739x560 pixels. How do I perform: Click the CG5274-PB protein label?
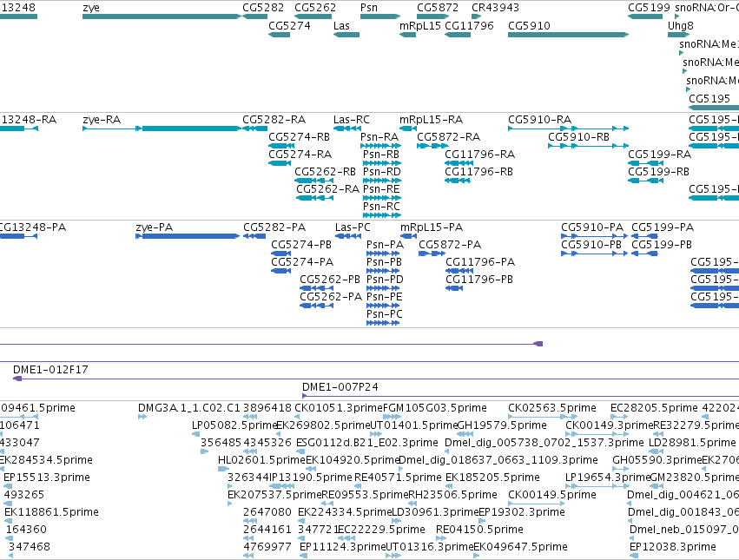point(301,245)
